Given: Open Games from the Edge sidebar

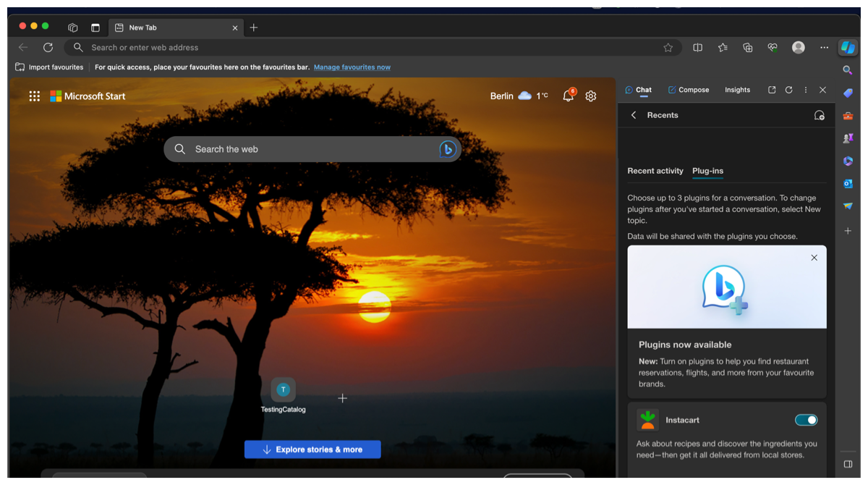Looking at the screenshot, I should click(x=848, y=138).
